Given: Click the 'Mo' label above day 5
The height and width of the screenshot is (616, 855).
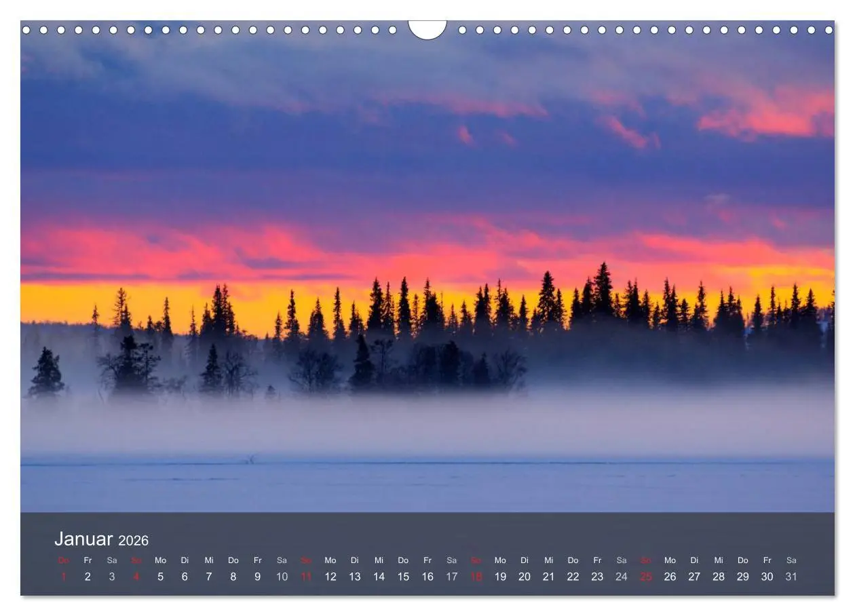Looking at the screenshot, I should 160,560.
